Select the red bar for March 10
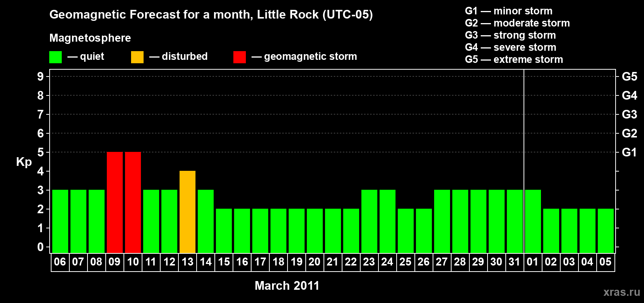 [133, 202]
